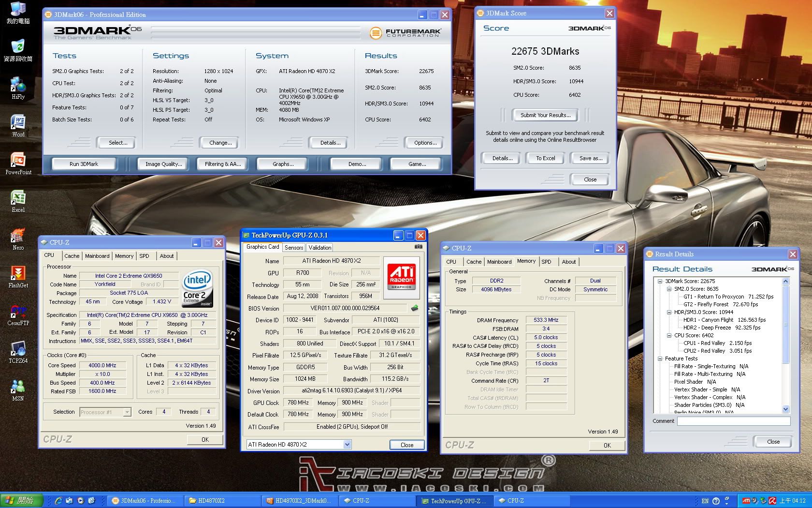
Task: Open the Recycle Bin desktop icon
Action: (18, 50)
